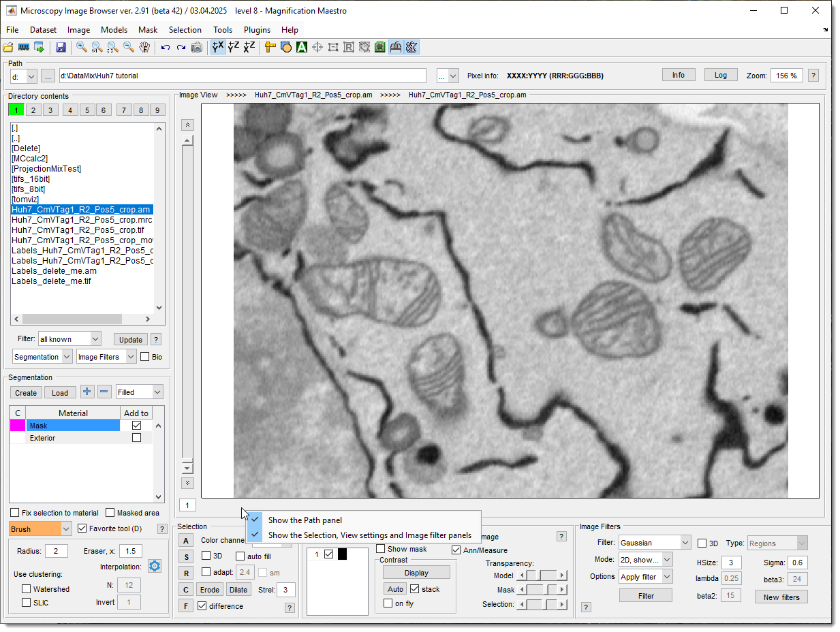The height and width of the screenshot is (632, 840).
Task: Select 'Show the Path panel' menu entry
Action: point(305,520)
